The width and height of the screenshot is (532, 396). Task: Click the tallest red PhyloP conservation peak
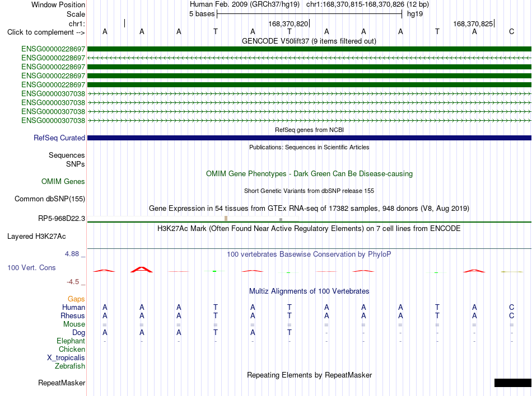point(142,270)
